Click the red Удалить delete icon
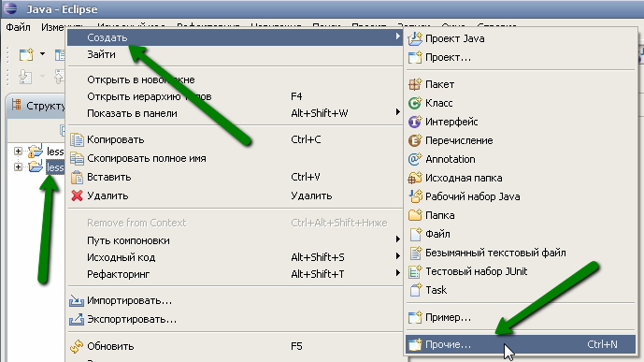This screenshot has width=644, height=362. [x=77, y=195]
